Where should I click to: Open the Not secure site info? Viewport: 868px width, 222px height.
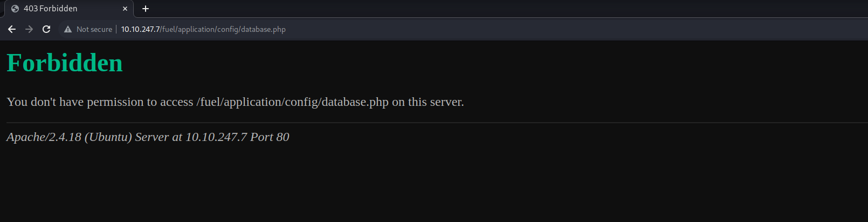click(x=94, y=29)
